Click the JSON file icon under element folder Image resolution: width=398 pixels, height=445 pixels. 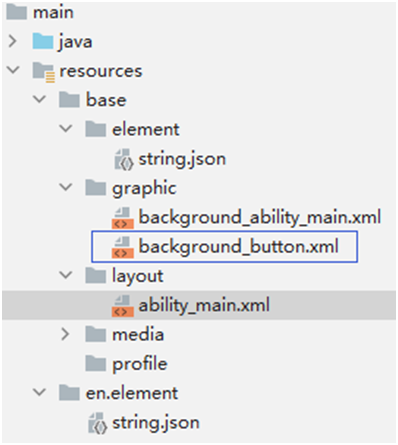pos(124,159)
